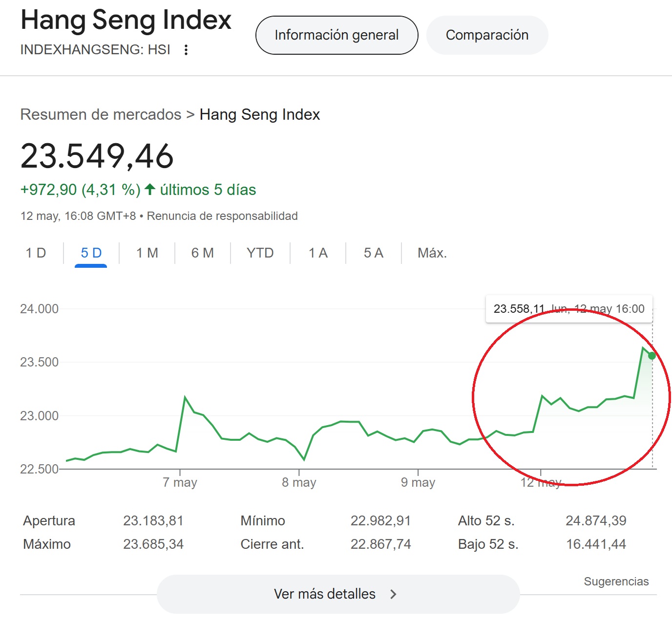Image resolution: width=672 pixels, height=625 pixels.
Task: Click the green up arrow next to percentage
Action: [150, 190]
